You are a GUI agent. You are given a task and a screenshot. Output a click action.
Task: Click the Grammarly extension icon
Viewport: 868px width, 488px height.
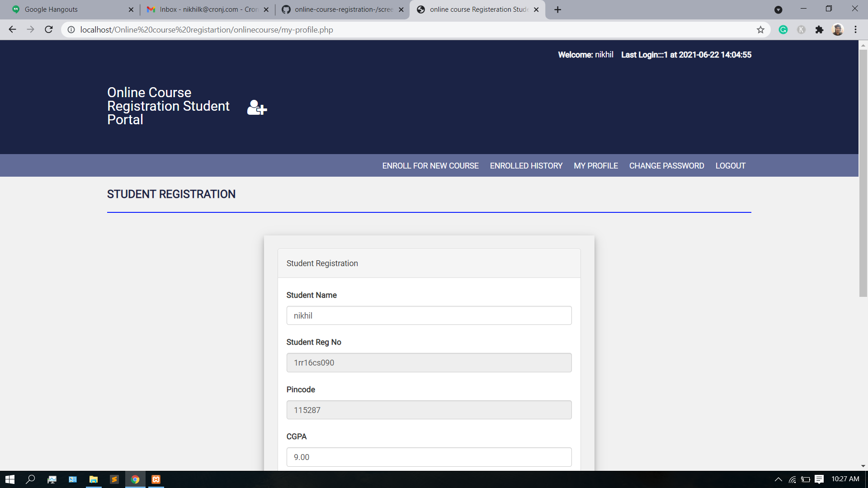(x=783, y=29)
